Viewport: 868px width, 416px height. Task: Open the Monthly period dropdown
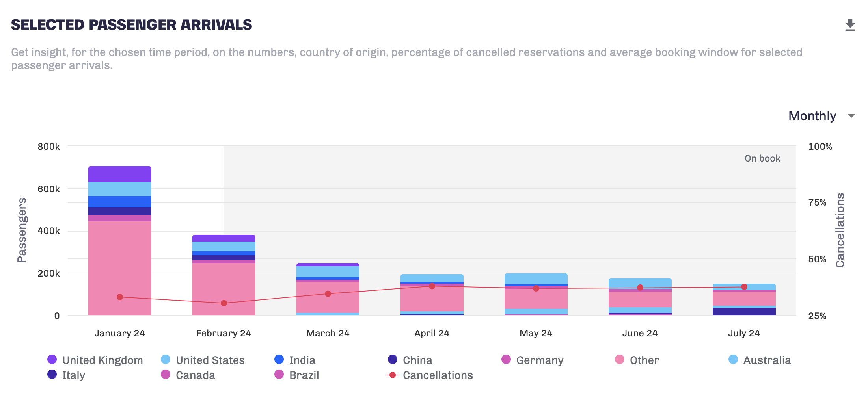812,116
